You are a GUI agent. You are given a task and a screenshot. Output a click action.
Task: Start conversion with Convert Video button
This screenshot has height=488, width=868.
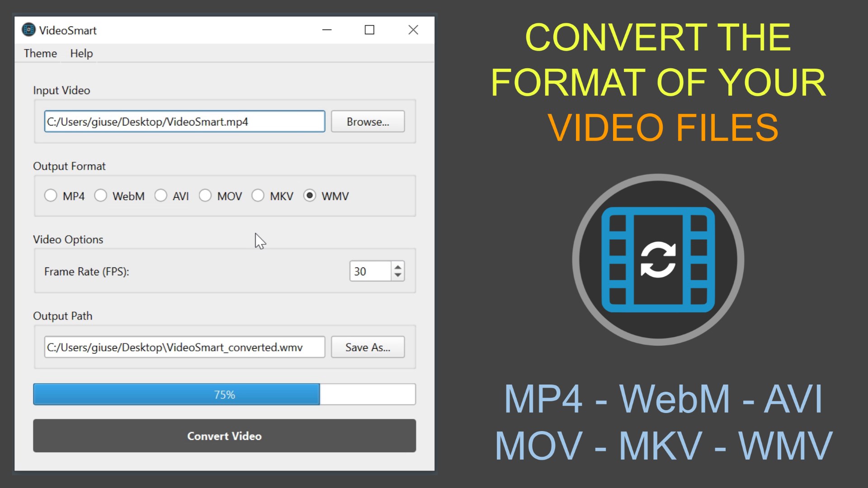click(224, 436)
